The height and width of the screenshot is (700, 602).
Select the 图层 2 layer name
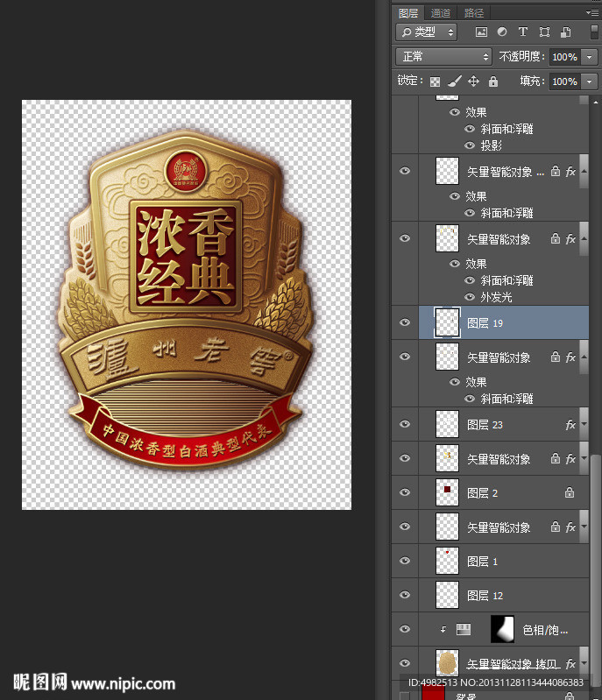coord(482,493)
